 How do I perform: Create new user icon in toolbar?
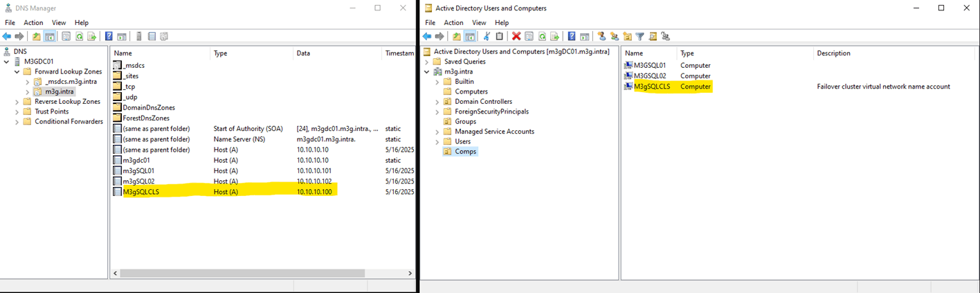601,36
